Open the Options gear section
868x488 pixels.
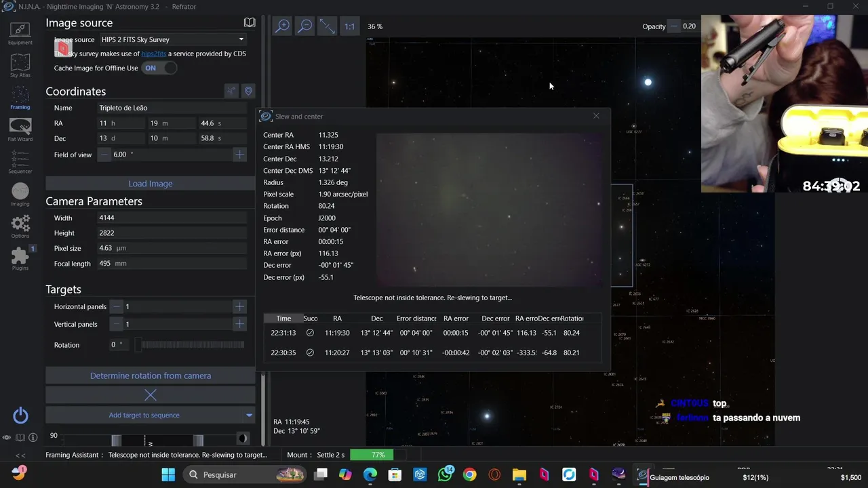pos(20,226)
